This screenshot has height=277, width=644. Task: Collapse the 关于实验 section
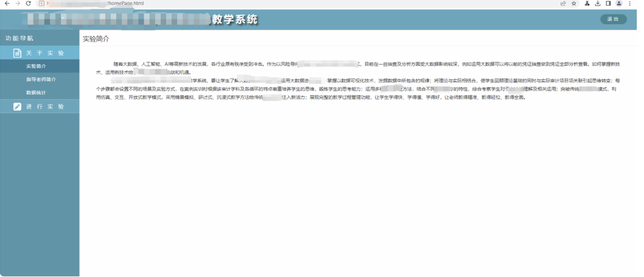(40, 53)
